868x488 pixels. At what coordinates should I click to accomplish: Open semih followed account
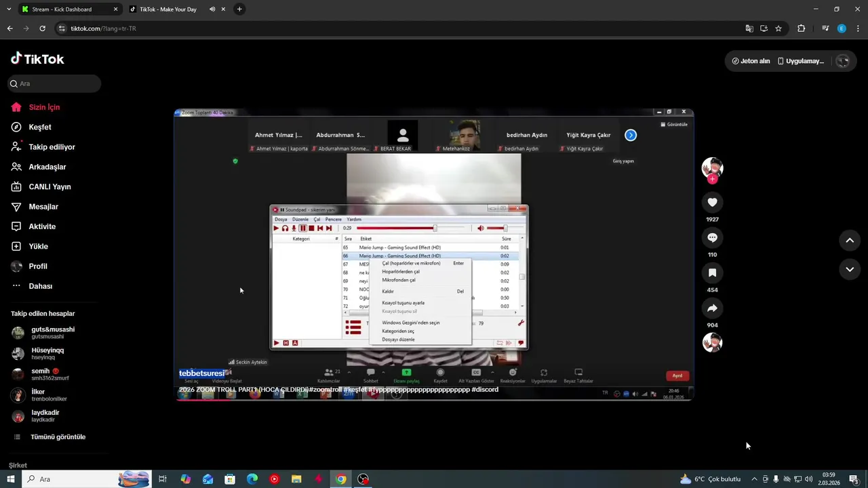[x=41, y=374]
